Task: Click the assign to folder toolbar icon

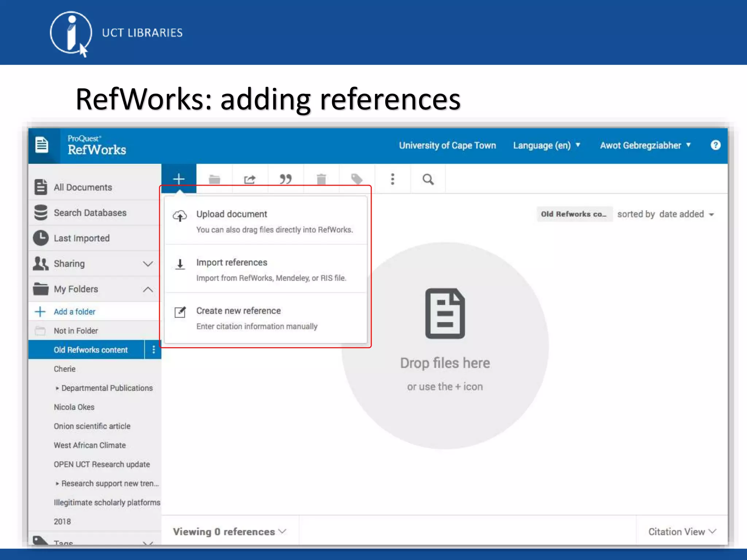Action: tap(214, 179)
